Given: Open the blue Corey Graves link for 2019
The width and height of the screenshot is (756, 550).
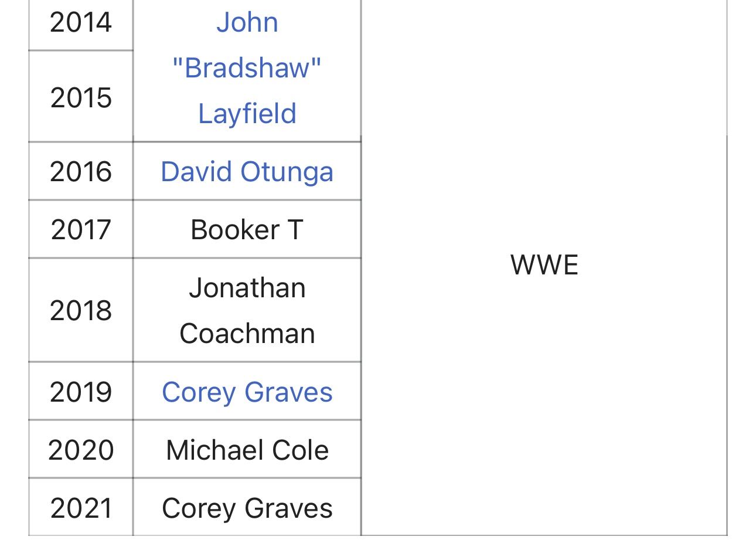Looking at the screenshot, I should coord(247,392).
